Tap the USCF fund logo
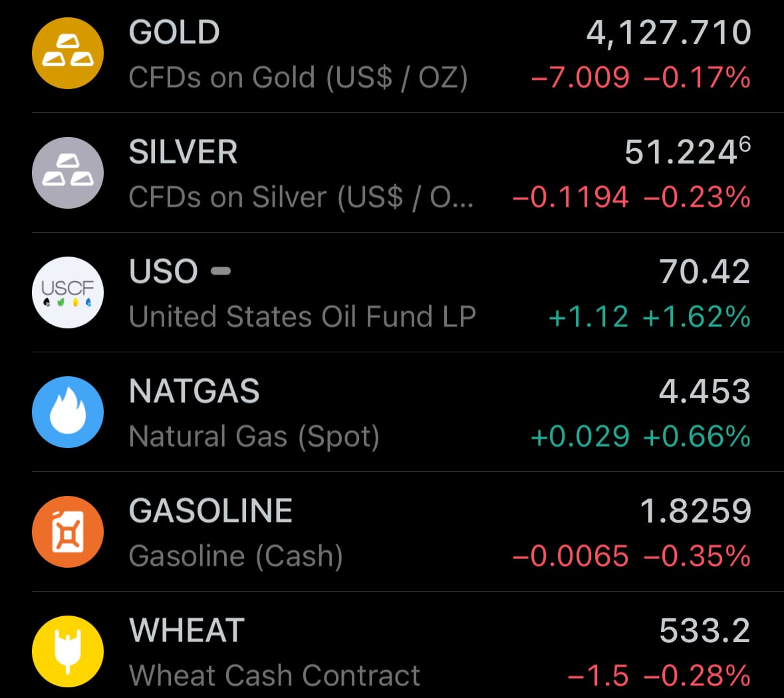This screenshot has height=698, width=784. pyautogui.click(x=68, y=292)
